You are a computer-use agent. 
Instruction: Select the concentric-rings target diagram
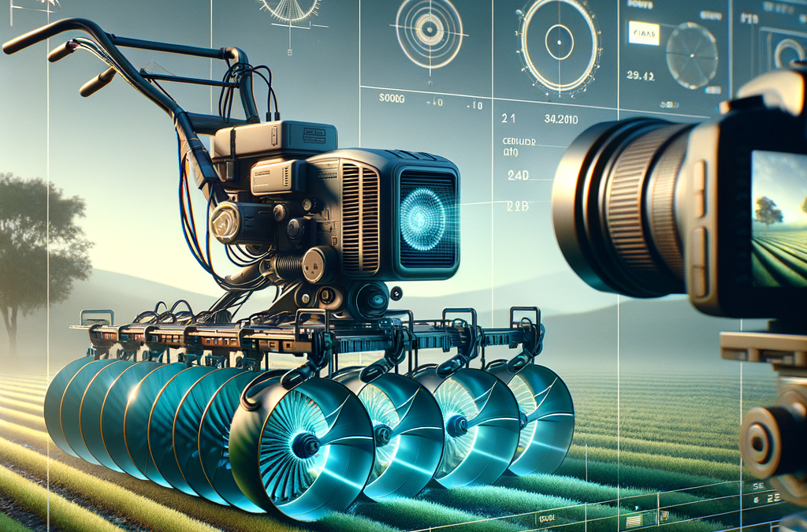click(430, 31)
